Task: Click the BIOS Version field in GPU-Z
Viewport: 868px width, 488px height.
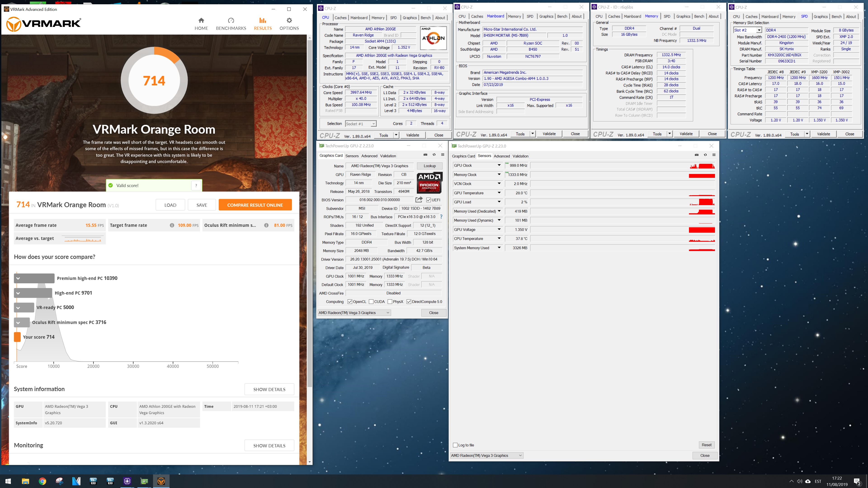Action: coord(380,200)
